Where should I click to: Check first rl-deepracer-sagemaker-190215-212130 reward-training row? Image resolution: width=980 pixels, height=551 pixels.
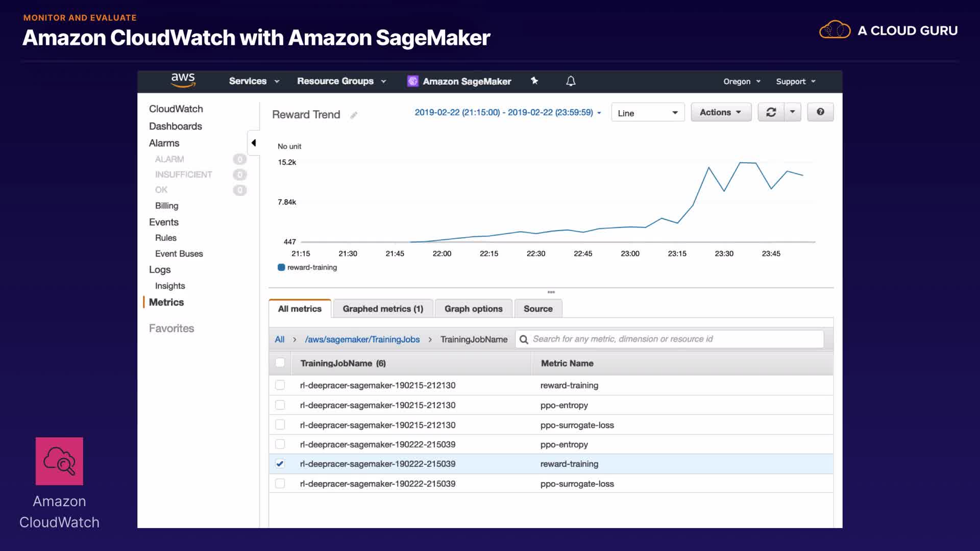[x=280, y=385]
